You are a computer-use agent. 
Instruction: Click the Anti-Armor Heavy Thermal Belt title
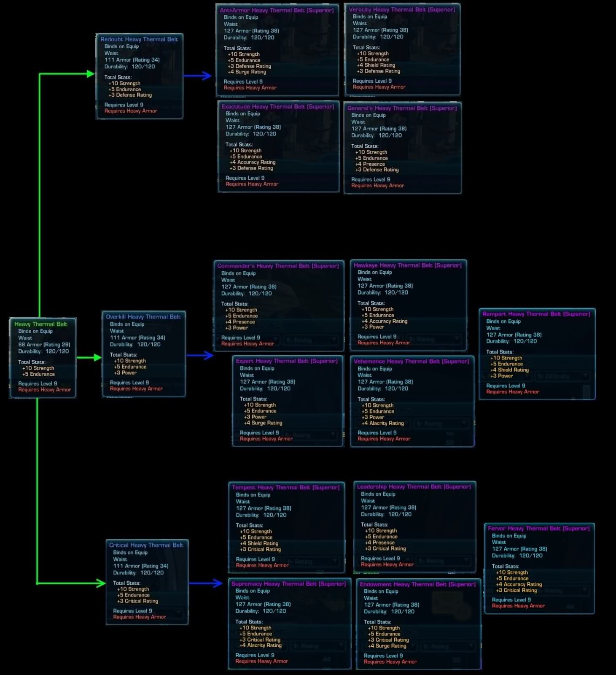point(277,10)
